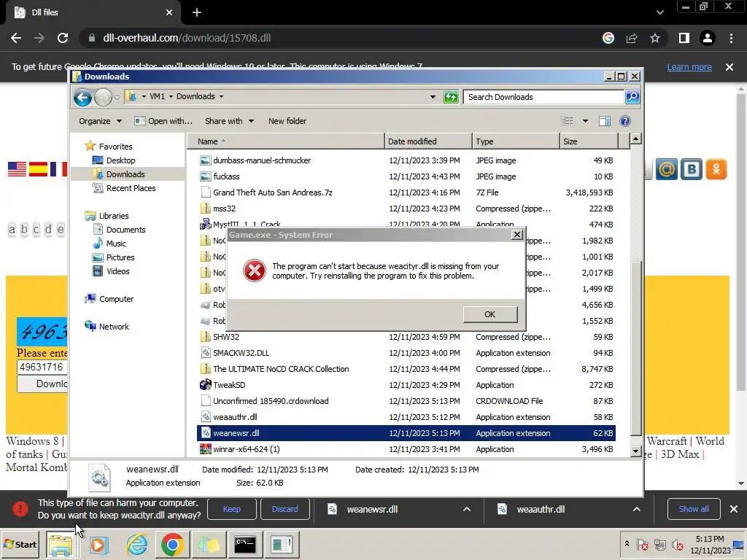Toggle the Chrome side panel icon
Viewport: 747px width, 560px height.
point(684,38)
